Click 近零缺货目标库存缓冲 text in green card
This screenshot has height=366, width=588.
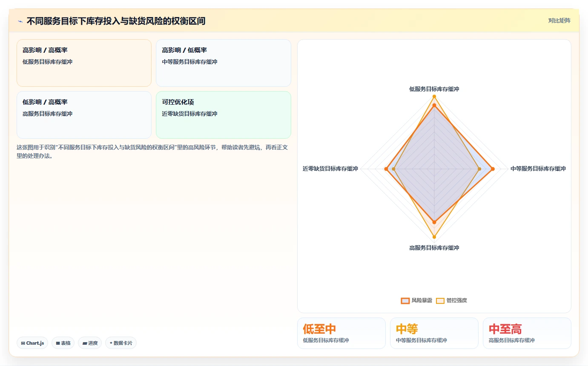189,114
